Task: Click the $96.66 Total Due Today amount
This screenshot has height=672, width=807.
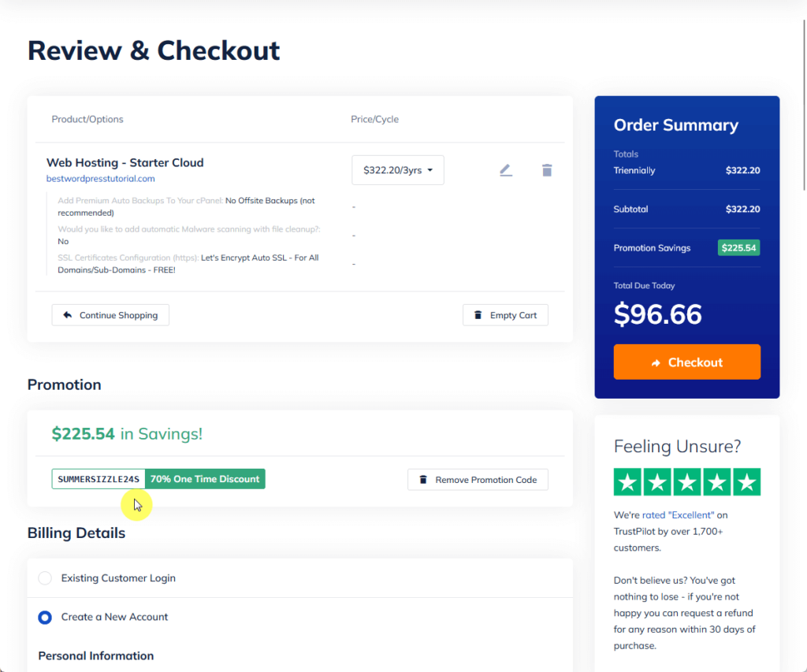Action: coord(657,314)
